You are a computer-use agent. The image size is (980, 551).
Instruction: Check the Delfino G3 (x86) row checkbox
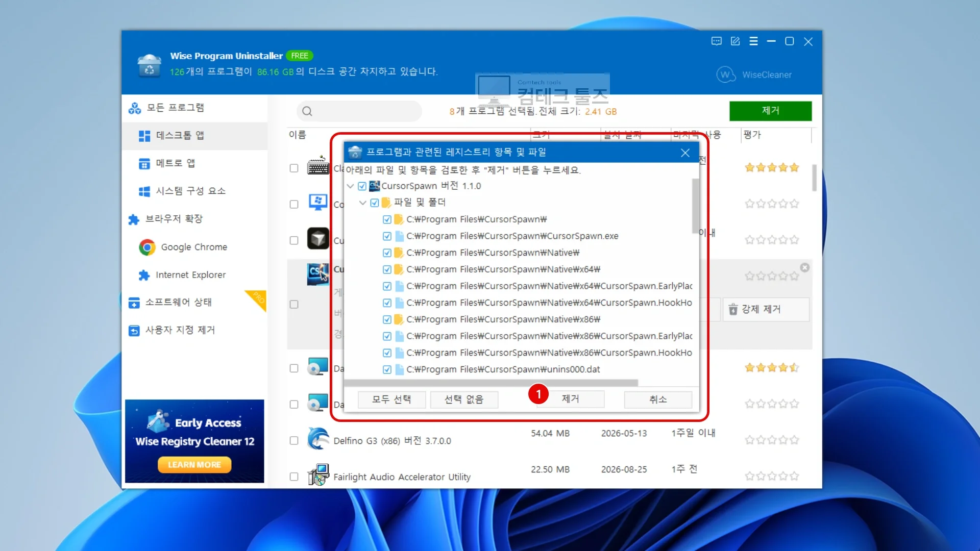(294, 440)
